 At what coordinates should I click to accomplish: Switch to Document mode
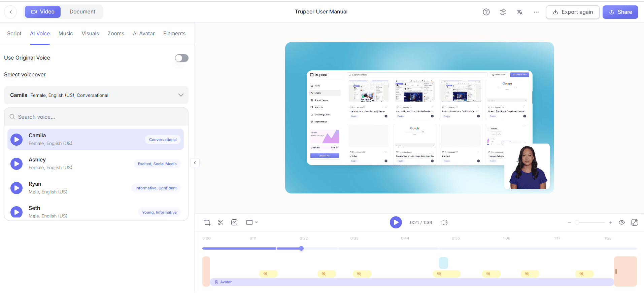pos(82,12)
